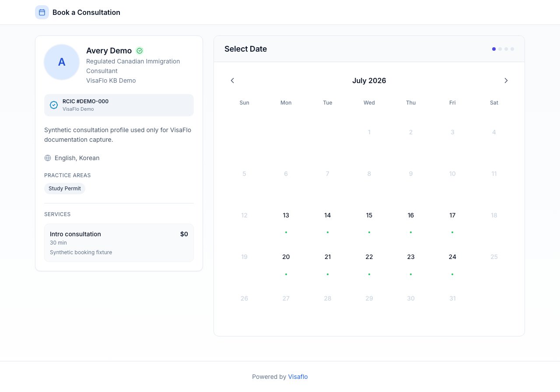Click the $0 price label
The image size is (560, 392).
[x=184, y=234]
